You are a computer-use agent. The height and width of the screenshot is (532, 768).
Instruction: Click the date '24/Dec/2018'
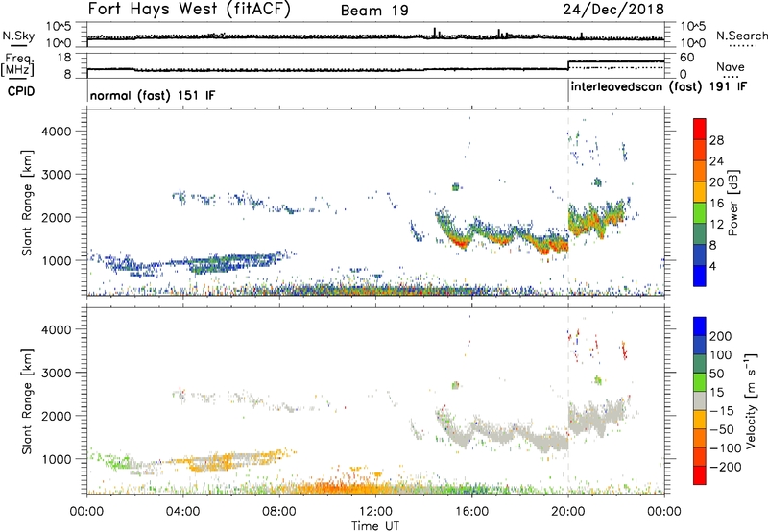(613, 10)
